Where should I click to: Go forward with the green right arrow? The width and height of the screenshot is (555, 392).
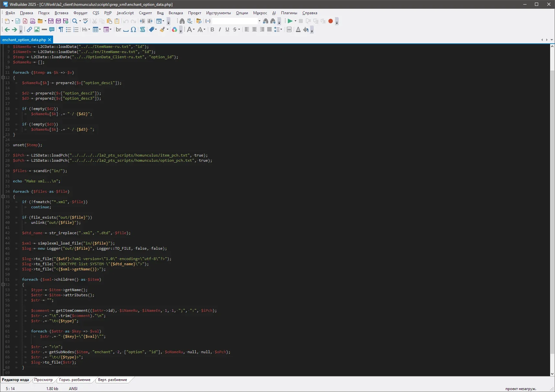point(15,30)
